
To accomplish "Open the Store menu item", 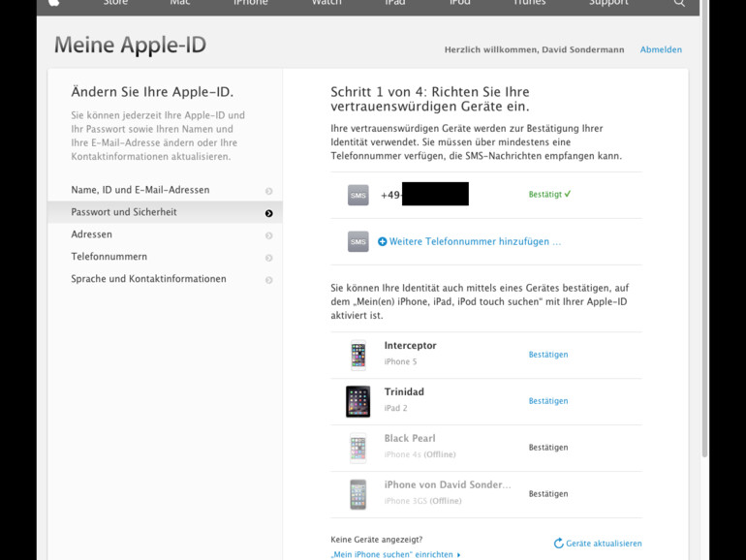I will pyautogui.click(x=115, y=2).
